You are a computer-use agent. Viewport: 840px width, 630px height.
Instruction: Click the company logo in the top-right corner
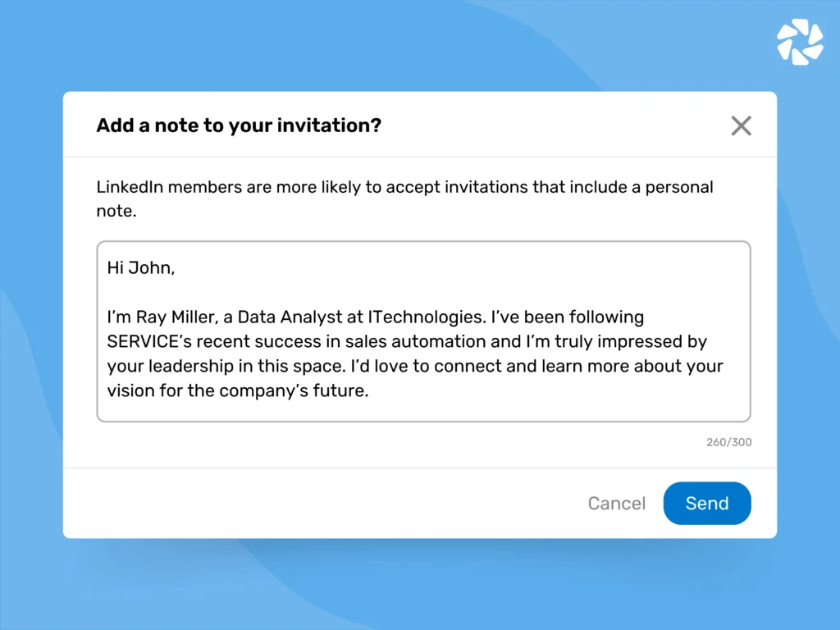[800, 40]
